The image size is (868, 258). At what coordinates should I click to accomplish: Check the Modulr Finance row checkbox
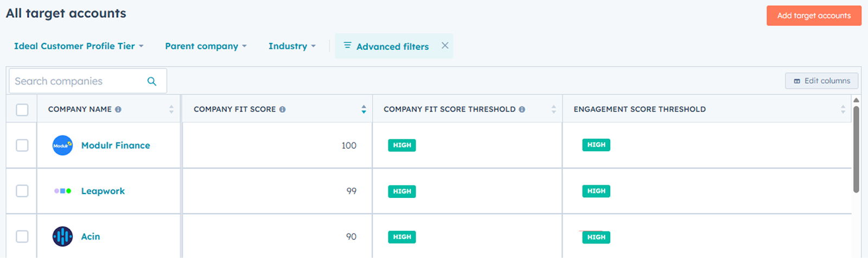coord(22,145)
